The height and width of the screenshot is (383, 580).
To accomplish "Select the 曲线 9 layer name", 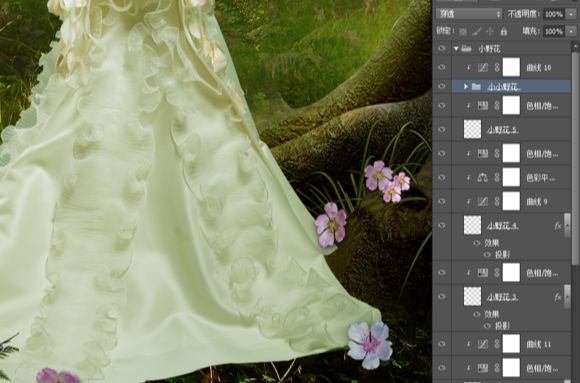I will (537, 202).
